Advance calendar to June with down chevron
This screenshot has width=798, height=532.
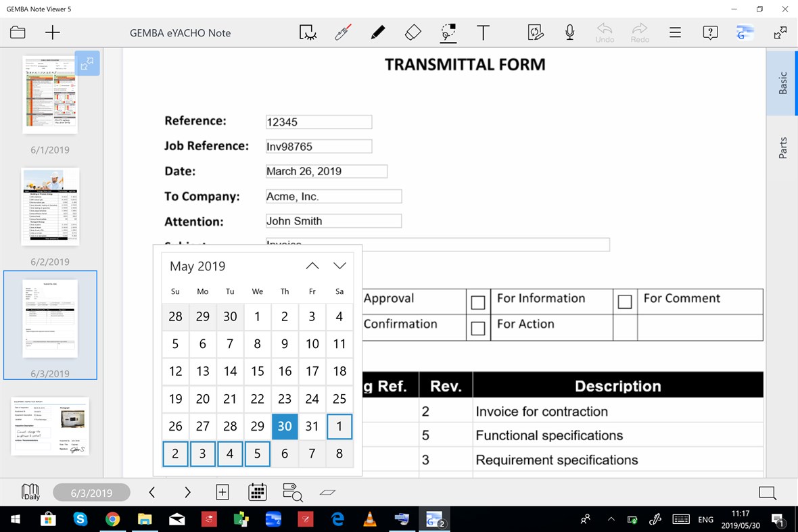[339, 265]
